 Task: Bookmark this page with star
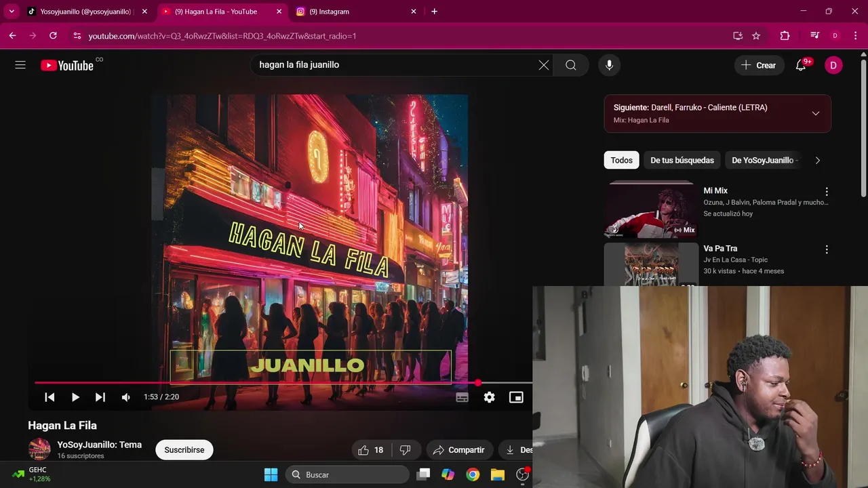[x=756, y=36]
